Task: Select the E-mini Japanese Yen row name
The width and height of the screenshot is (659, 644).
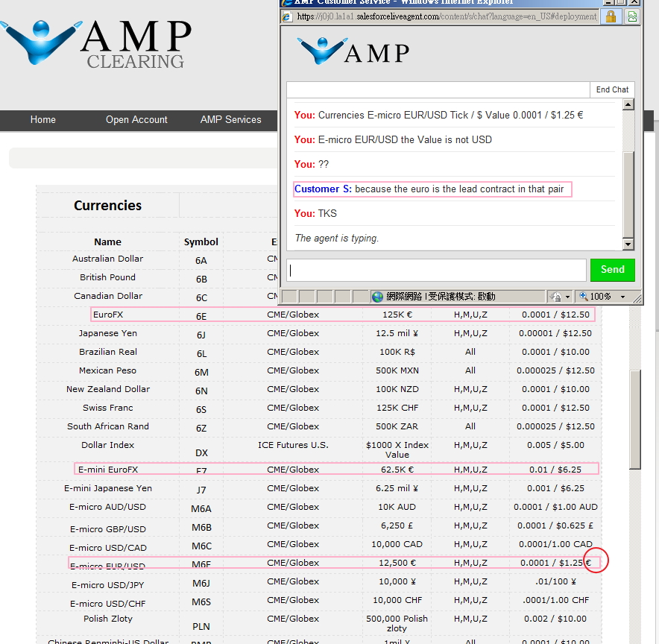Action: pyautogui.click(x=108, y=488)
